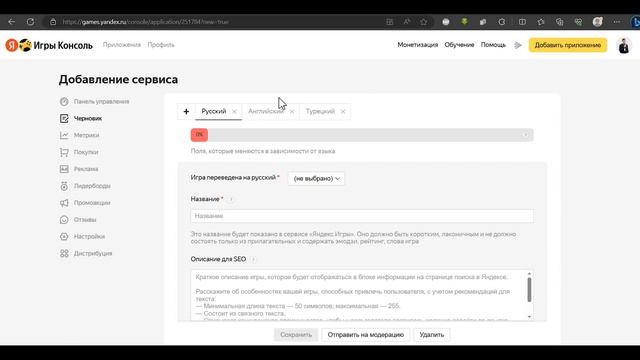Click the site lock icon in address bar
This screenshot has height=360, width=640.
53,22
